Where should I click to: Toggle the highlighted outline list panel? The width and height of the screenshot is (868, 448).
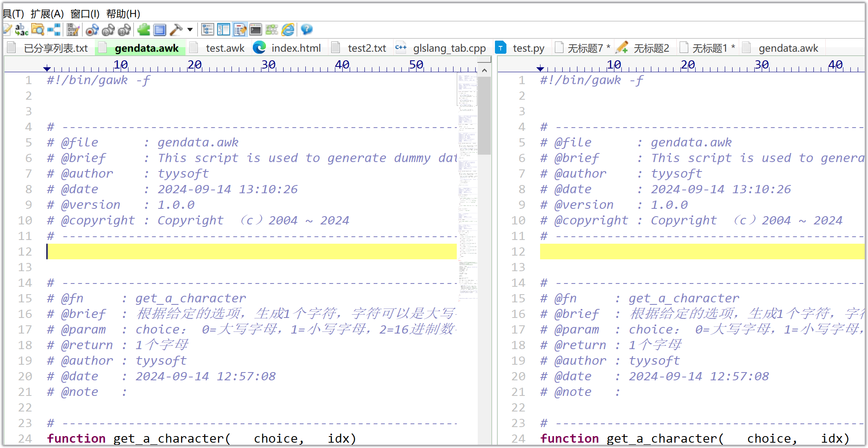[240, 30]
